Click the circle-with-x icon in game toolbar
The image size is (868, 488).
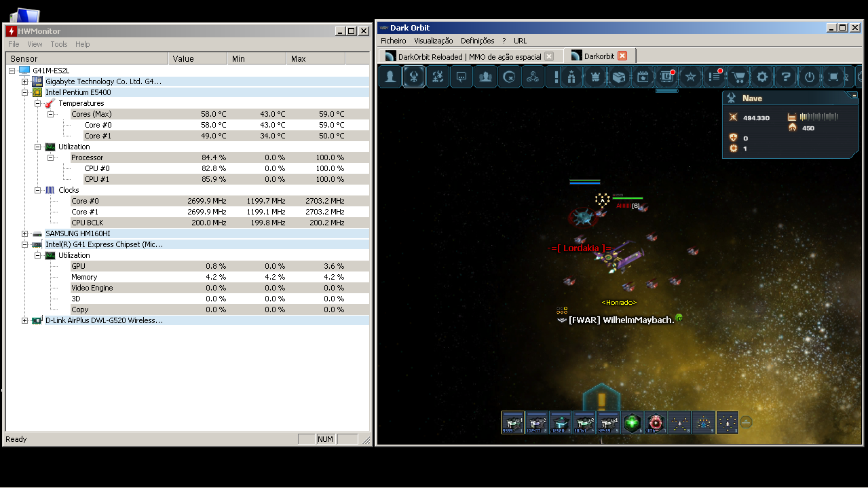pos(509,77)
